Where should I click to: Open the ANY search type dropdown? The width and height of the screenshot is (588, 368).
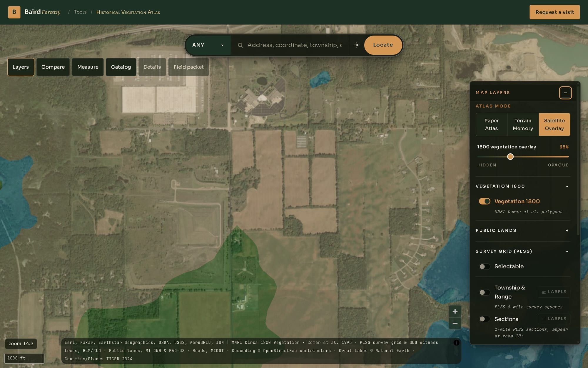click(208, 45)
